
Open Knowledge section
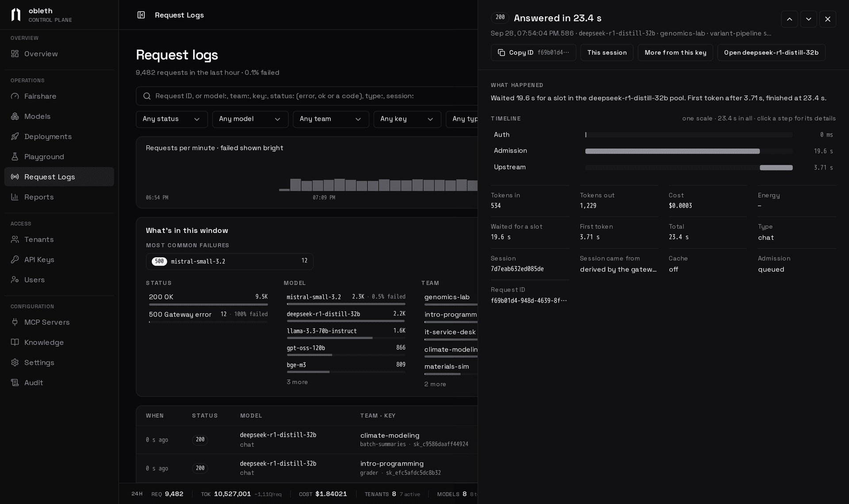(59, 342)
